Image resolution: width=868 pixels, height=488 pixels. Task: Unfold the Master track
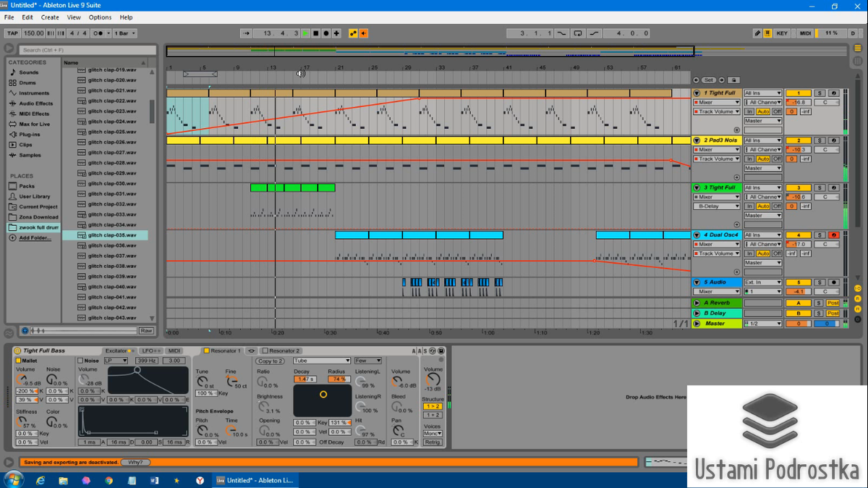[697, 324]
